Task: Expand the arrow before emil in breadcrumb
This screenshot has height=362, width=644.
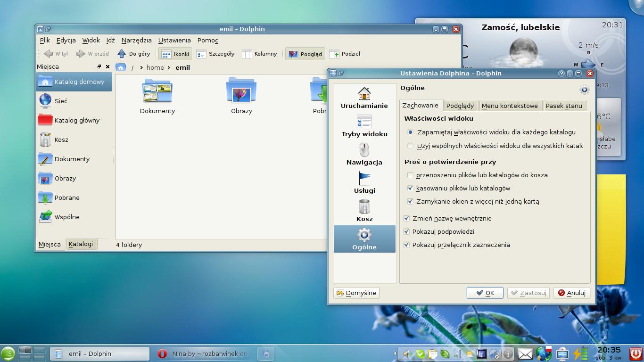Action: (x=169, y=67)
